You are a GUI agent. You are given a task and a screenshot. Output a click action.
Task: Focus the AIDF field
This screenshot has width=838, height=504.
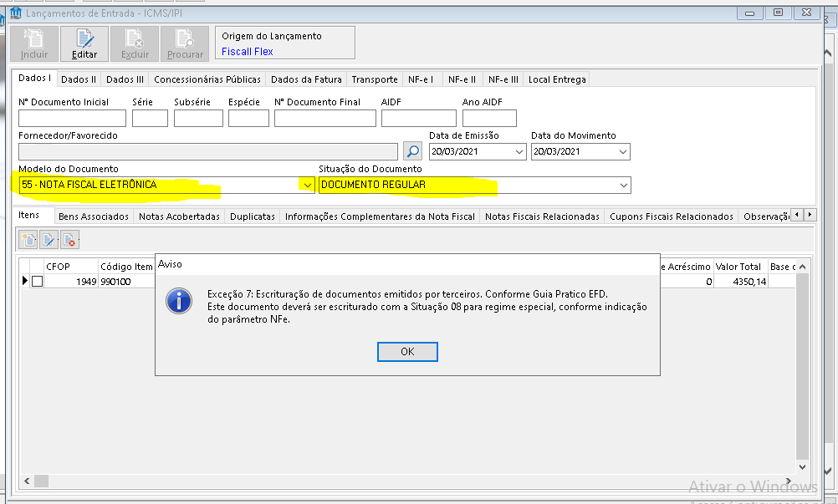point(419,118)
